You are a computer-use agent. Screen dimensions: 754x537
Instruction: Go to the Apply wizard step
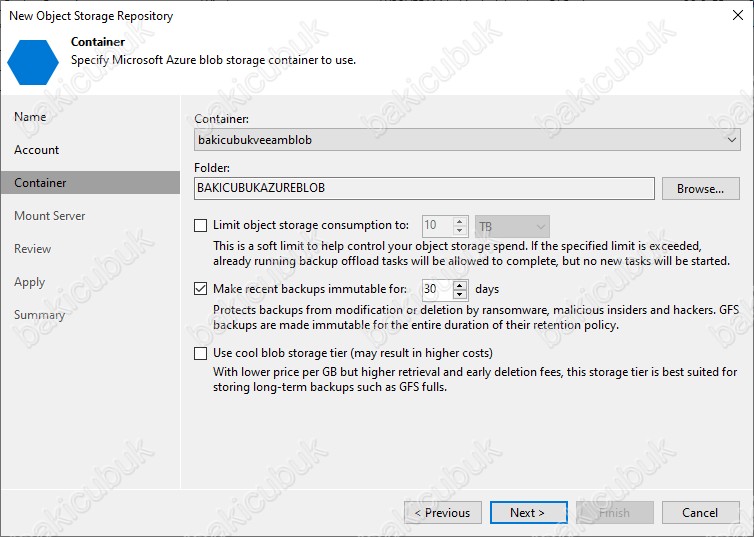point(29,282)
